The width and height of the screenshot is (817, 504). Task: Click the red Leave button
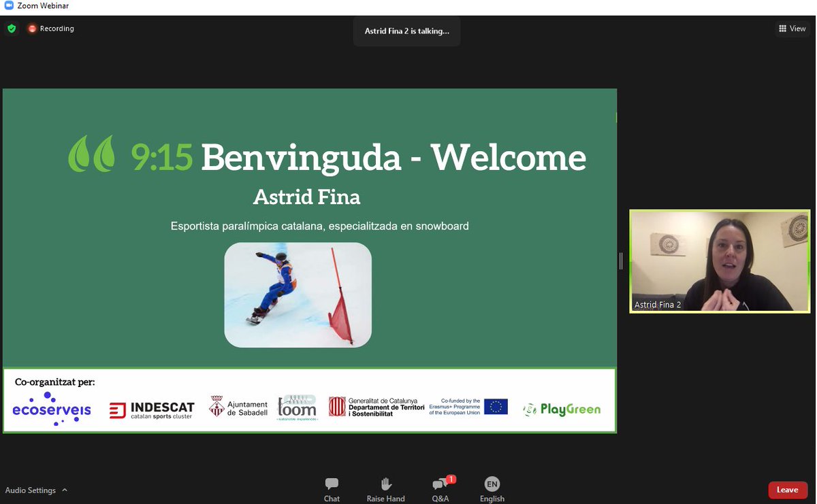pos(788,490)
